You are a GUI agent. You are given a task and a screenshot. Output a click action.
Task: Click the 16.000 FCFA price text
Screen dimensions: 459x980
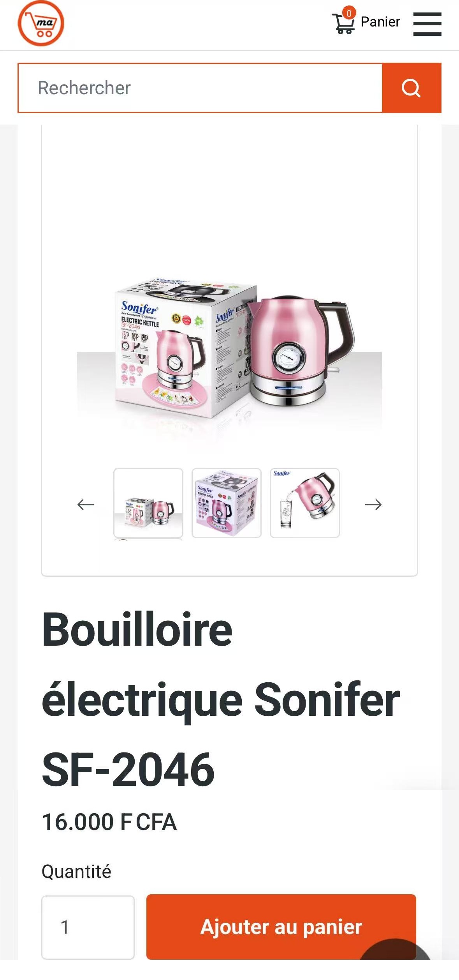pos(109,822)
